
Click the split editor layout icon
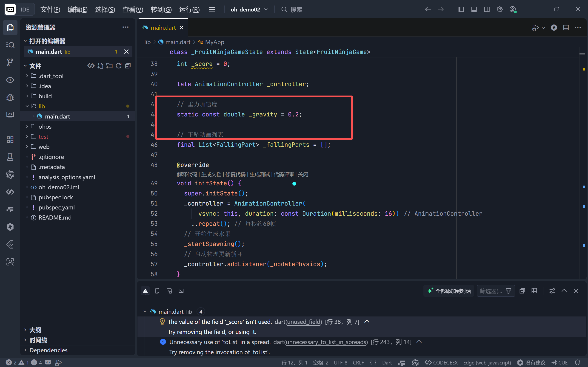pos(566,28)
